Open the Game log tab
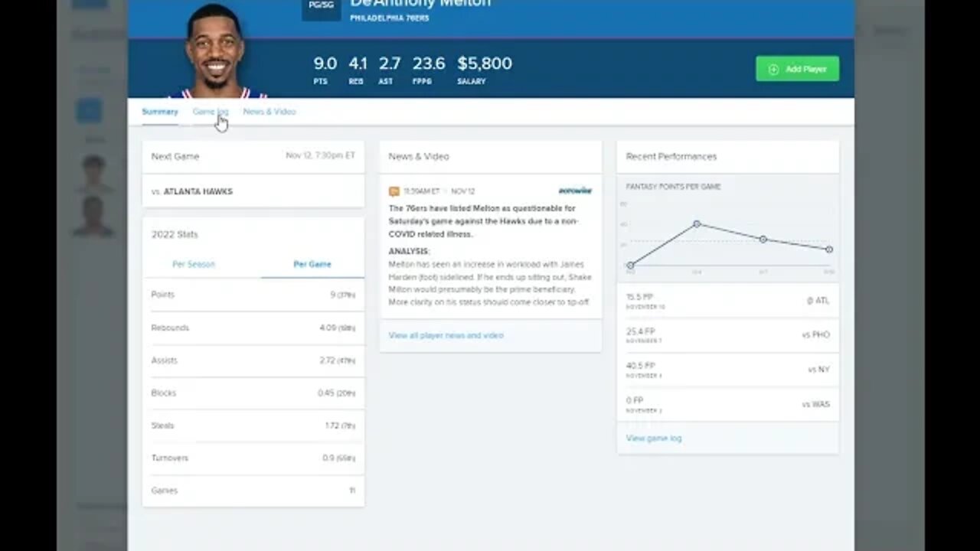 click(210, 112)
